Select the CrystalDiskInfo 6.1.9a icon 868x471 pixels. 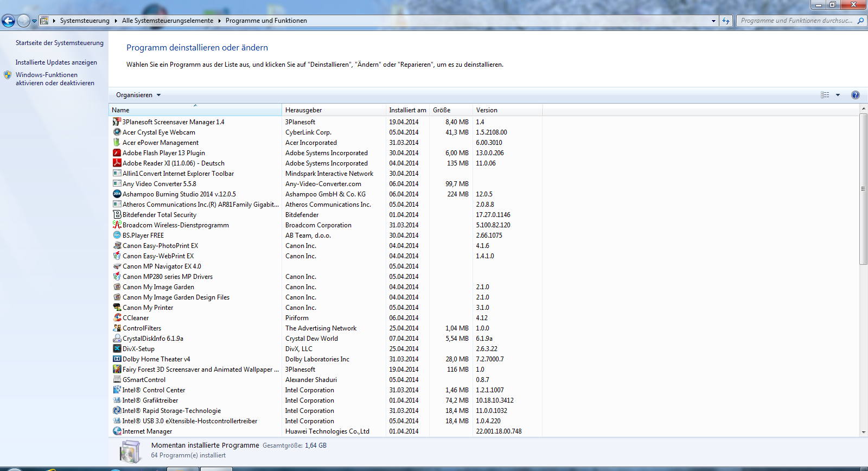tap(117, 339)
